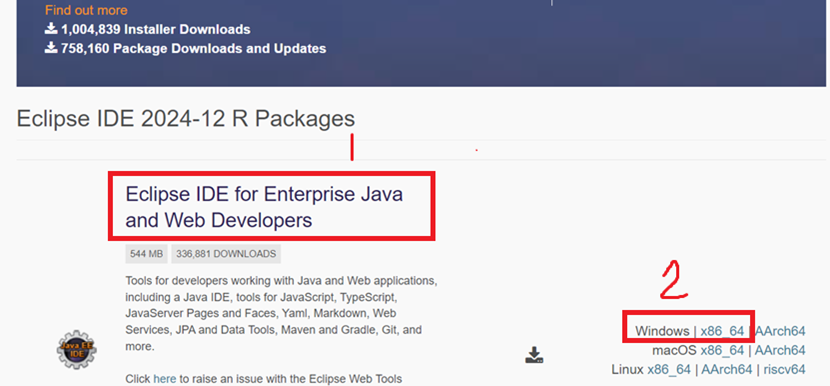Click the Tools for developers description paragraph
The height and width of the screenshot is (386, 830).
(x=281, y=313)
